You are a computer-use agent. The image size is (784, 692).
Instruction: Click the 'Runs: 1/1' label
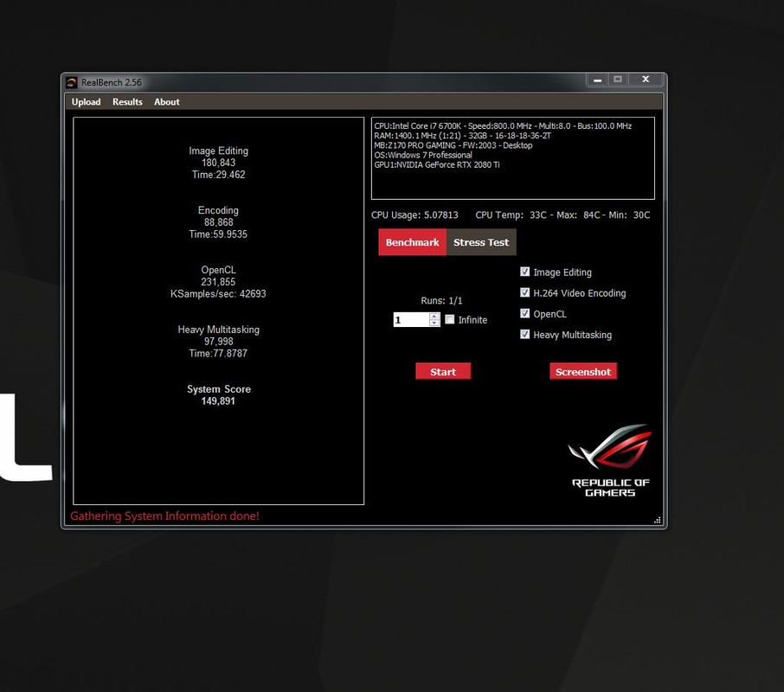point(441,301)
